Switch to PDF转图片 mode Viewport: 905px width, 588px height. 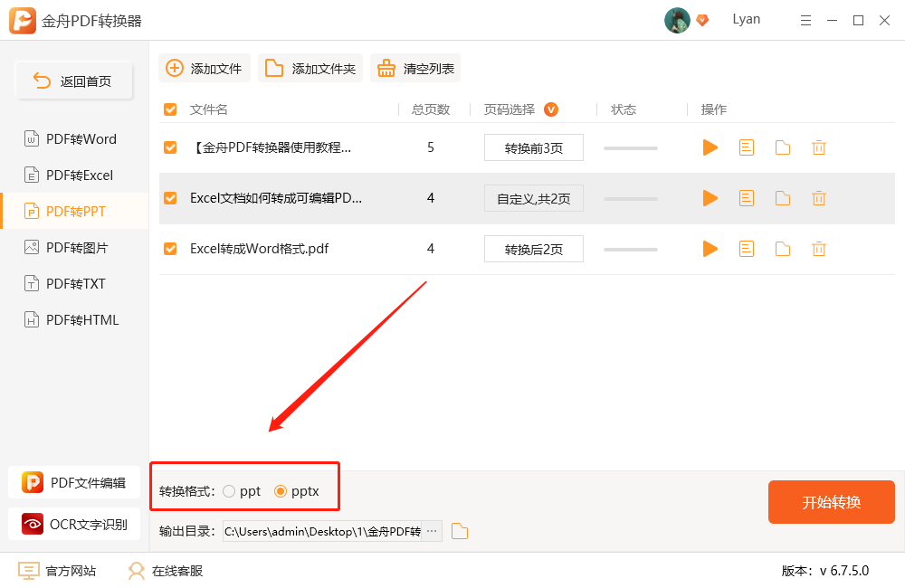[x=74, y=248]
